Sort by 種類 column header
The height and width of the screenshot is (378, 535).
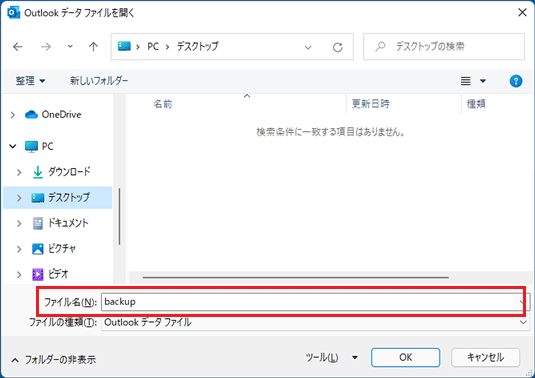[x=476, y=104]
